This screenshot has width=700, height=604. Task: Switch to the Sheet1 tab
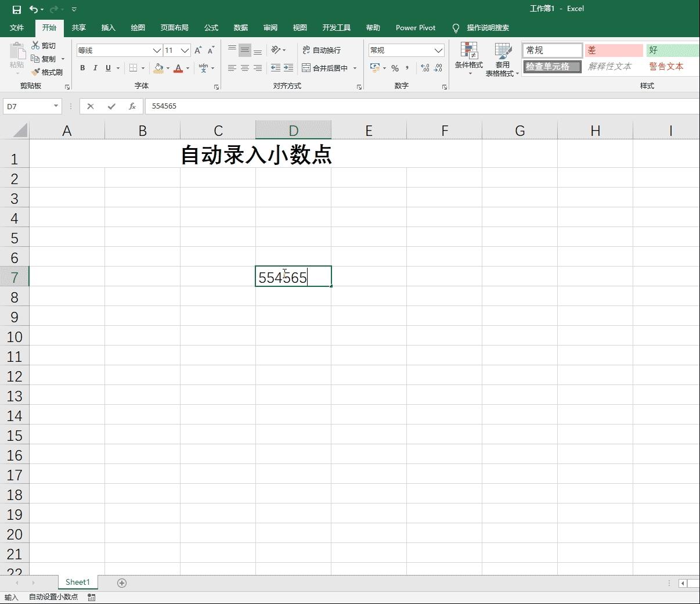point(78,582)
